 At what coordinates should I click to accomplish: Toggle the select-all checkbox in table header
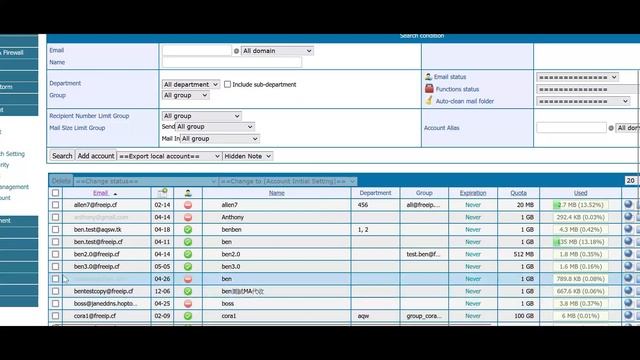click(56, 193)
